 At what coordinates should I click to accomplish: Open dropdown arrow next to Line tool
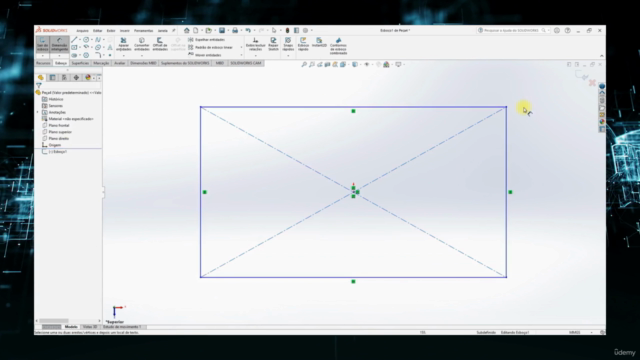pos(80,40)
